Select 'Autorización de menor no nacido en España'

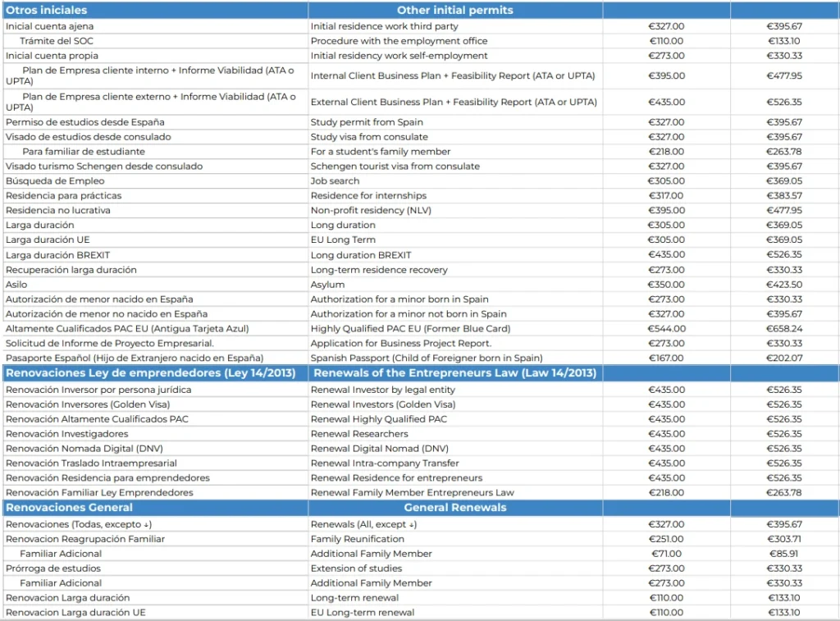(107, 314)
